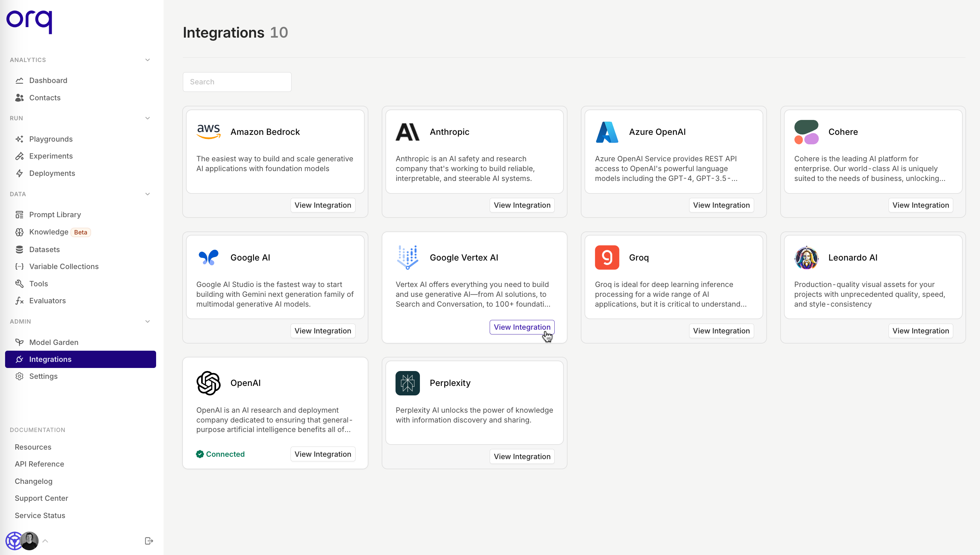Image resolution: width=980 pixels, height=555 pixels.
Task: Collapse the Run section chevron
Action: coord(148,118)
